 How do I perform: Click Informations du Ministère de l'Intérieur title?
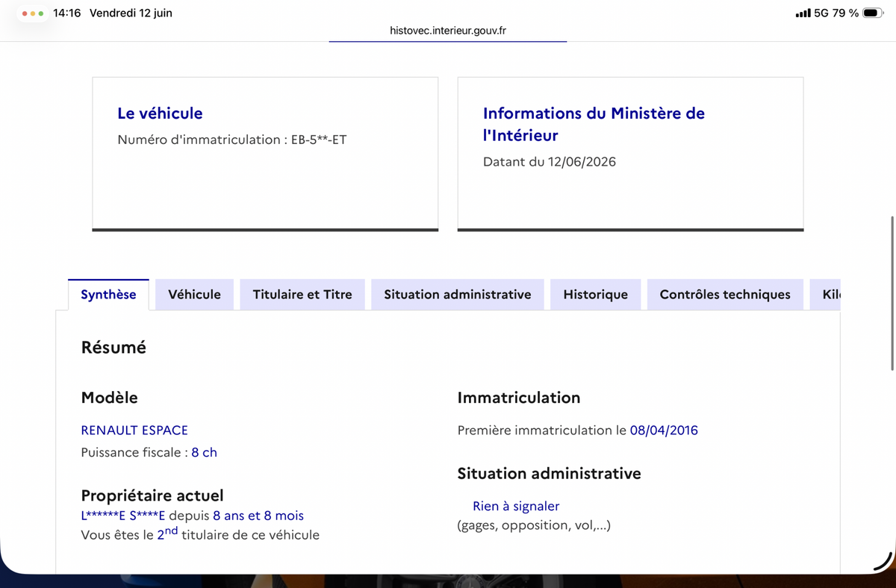click(x=594, y=124)
